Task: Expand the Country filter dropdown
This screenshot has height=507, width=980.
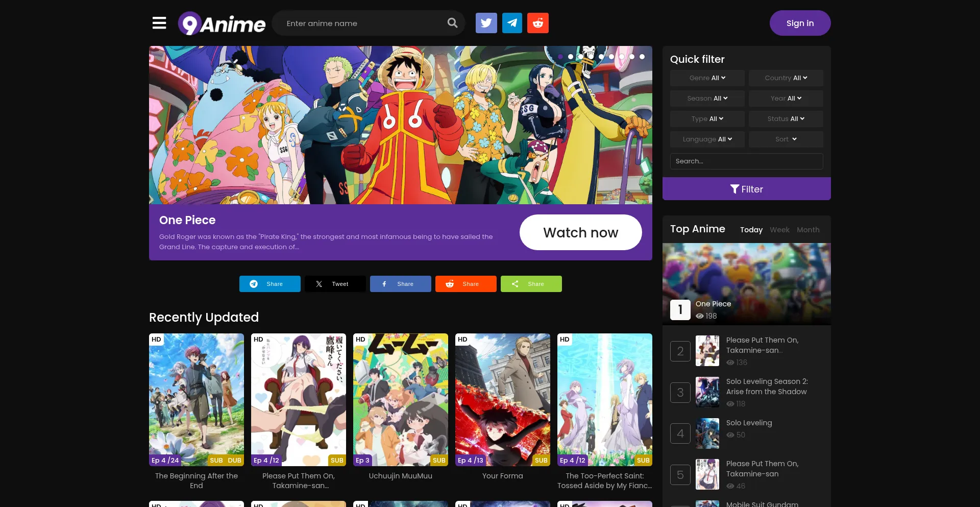Action: point(786,78)
